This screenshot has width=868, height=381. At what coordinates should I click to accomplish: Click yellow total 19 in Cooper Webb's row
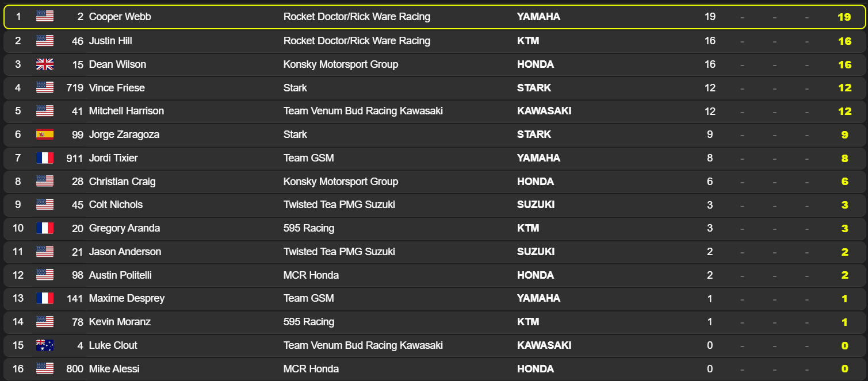pyautogui.click(x=844, y=17)
